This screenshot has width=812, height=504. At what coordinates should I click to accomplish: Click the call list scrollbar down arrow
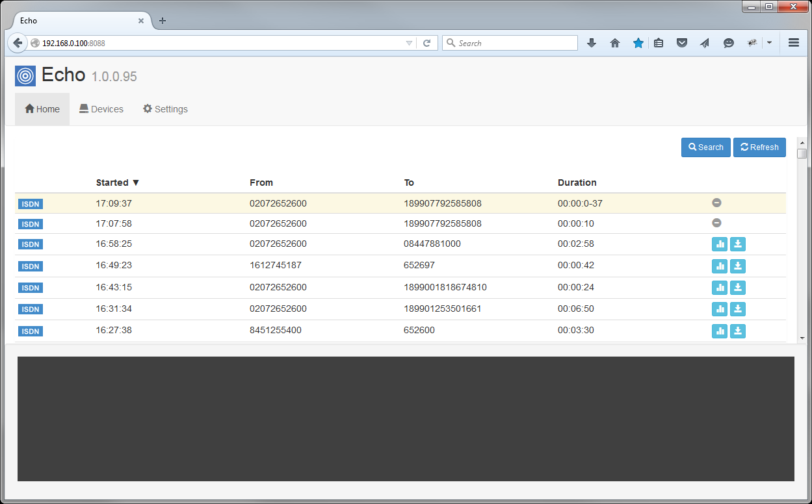click(x=802, y=338)
